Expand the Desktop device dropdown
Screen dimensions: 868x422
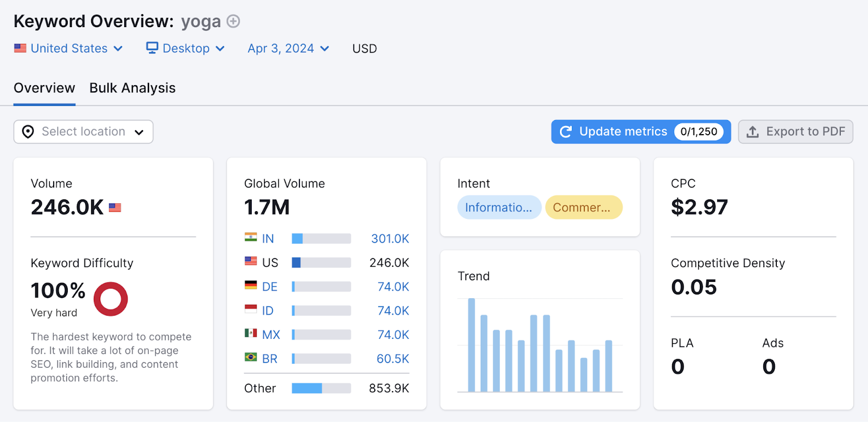tap(186, 48)
